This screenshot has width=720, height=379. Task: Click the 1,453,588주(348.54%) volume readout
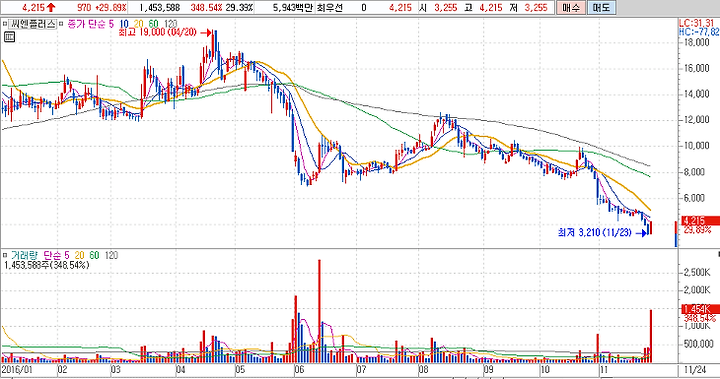pos(46,265)
